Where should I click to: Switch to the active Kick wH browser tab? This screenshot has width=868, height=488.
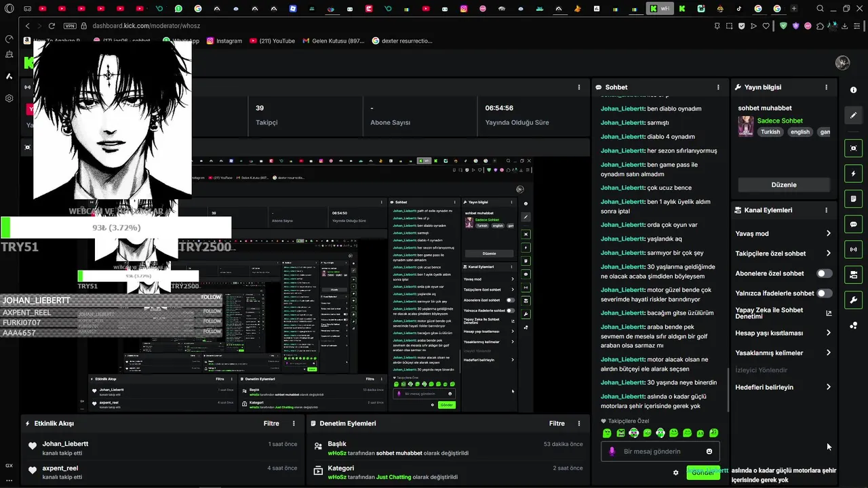(x=660, y=9)
